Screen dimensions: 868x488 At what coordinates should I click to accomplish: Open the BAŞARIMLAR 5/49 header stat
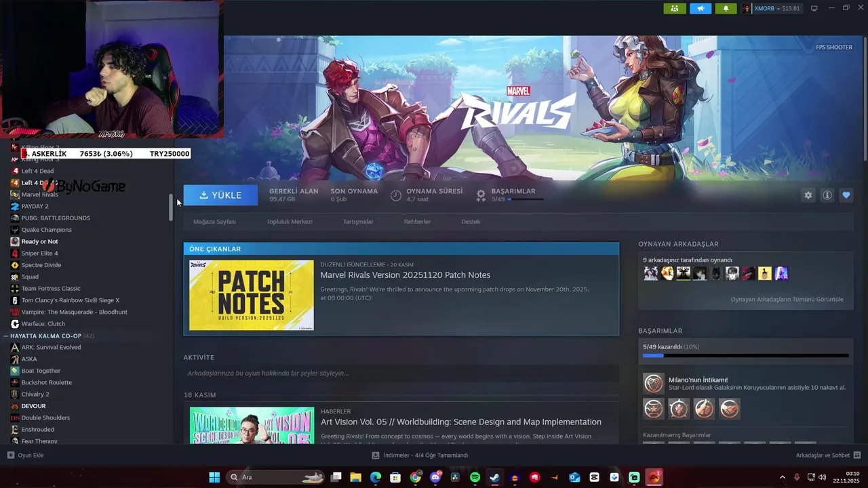click(x=509, y=195)
